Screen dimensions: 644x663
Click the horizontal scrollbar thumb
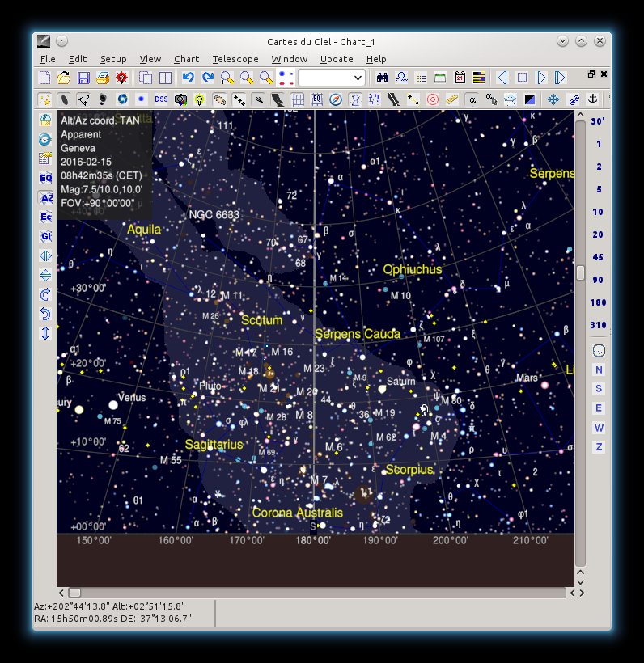(74, 593)
